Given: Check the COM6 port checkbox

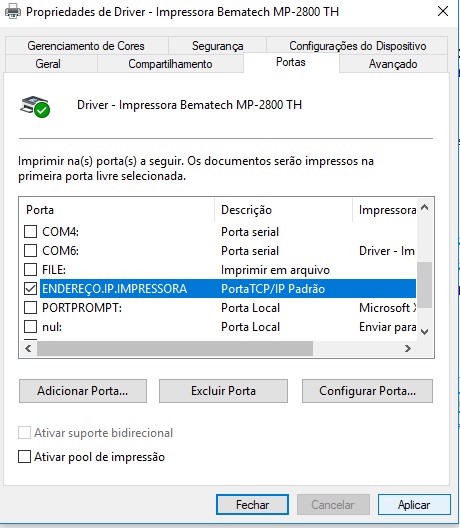Looking at the screenshot, I should 30,251.
